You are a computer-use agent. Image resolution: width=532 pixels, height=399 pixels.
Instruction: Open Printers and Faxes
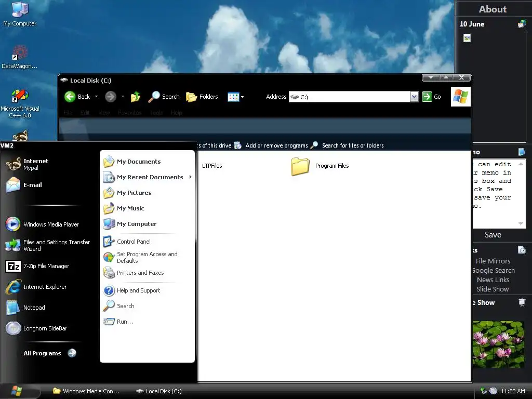point(134,273)
